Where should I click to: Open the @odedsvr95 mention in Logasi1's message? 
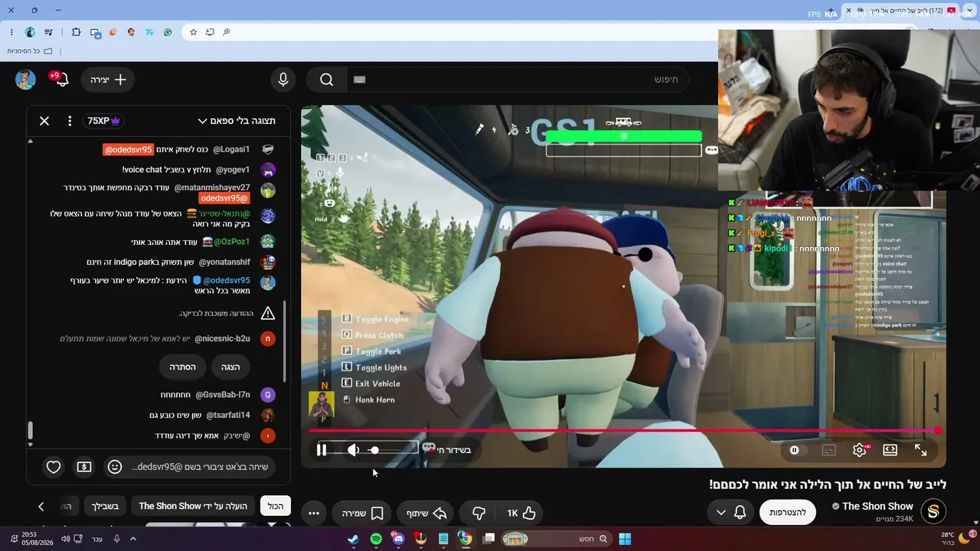129,149
